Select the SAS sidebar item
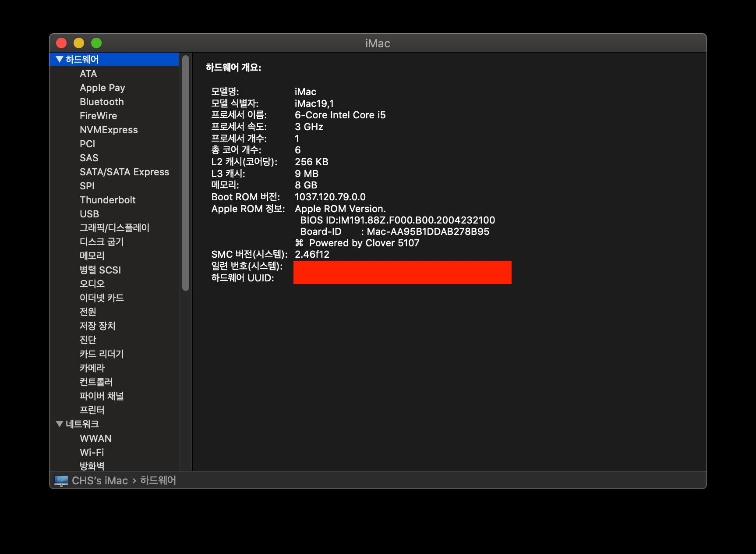 click(89, 158)
